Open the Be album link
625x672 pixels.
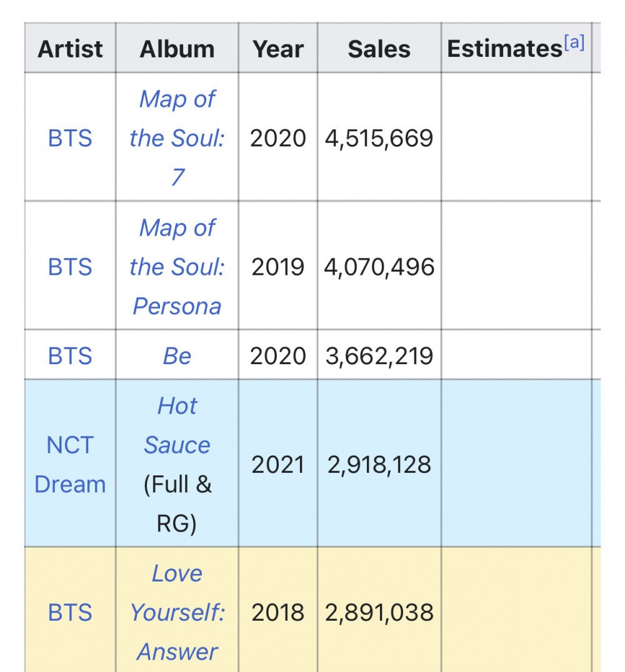coord(177,356)
